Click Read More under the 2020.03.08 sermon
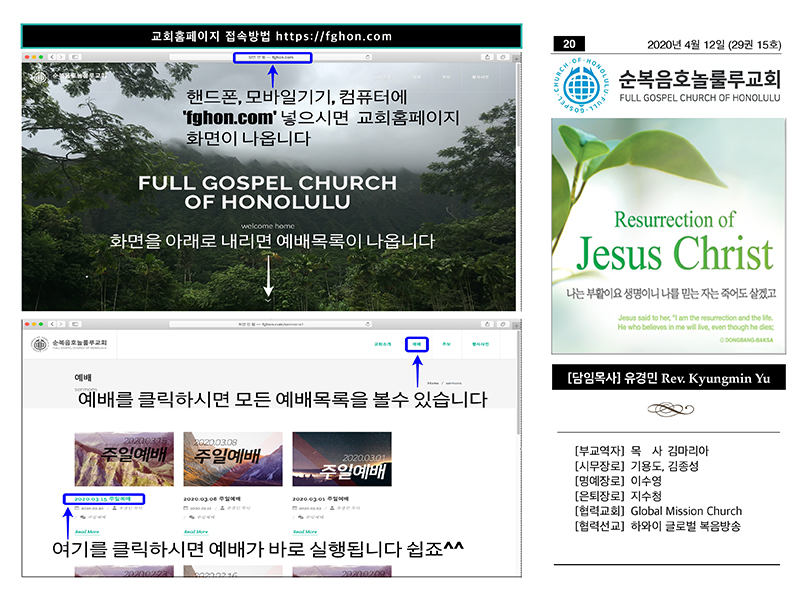 point(196,532)
